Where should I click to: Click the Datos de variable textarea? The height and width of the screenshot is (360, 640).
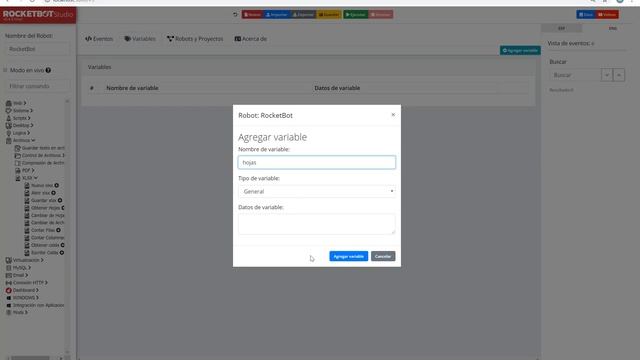tap(317, 224)
